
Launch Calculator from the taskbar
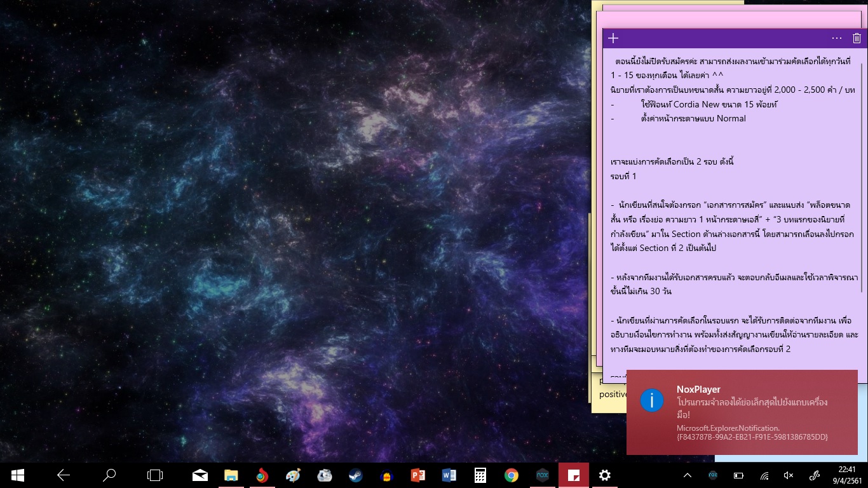[480, 475]
